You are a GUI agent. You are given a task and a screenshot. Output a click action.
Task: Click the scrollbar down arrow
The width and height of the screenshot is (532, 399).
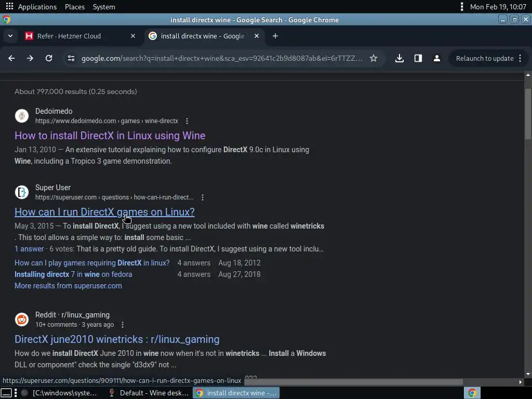(x=528, y=374)
